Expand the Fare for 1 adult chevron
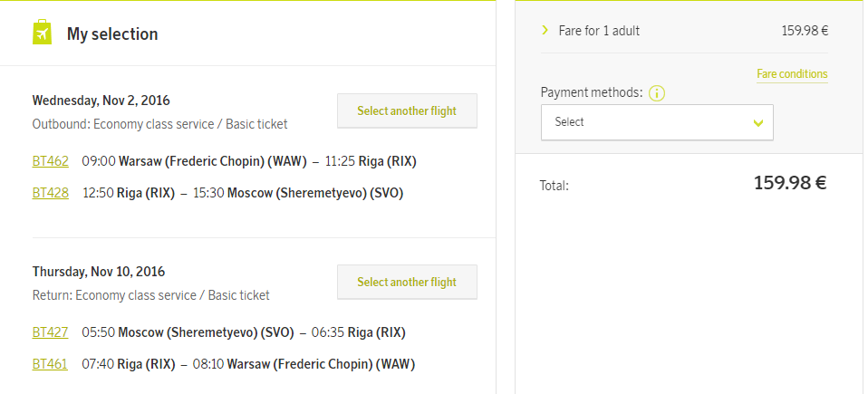This screenshot has width=868, height=394. 545,30
